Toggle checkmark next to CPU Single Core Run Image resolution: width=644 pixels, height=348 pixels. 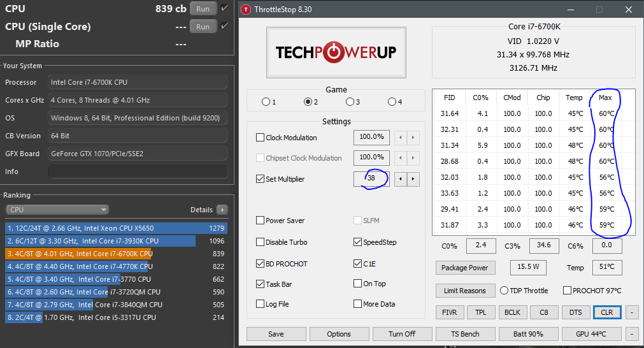(x=224, y=26)
